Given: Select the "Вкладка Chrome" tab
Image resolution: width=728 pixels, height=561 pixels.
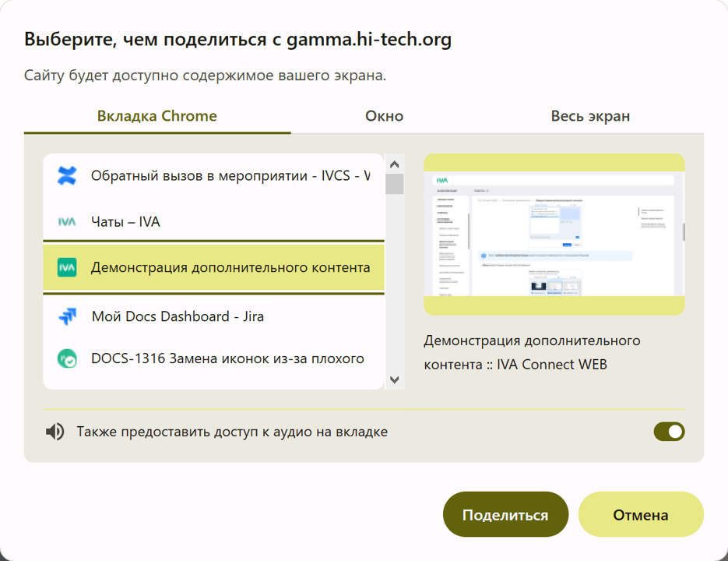Looking at the screenshot, I should pos(157,115).
